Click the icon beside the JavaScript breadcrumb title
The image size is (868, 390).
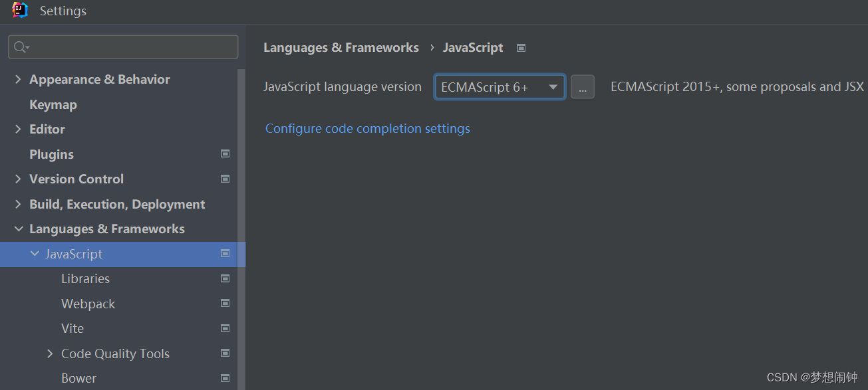tap(521, 48)
